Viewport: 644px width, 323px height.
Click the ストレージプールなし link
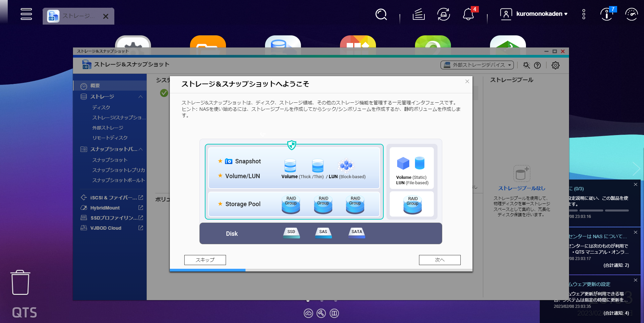click(x=522, y=188)
